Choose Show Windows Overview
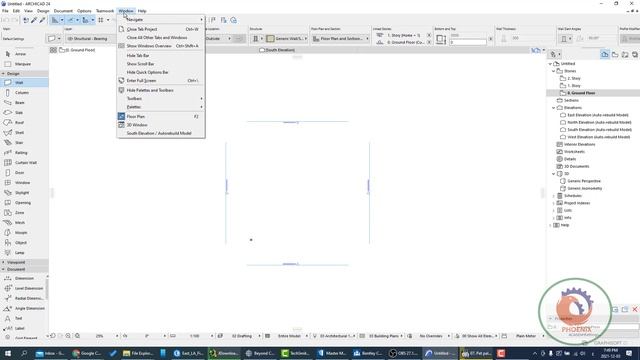Image resolution: width=640 pixels, height=360 pixels. pyautogui.click(x=161, y=46)
